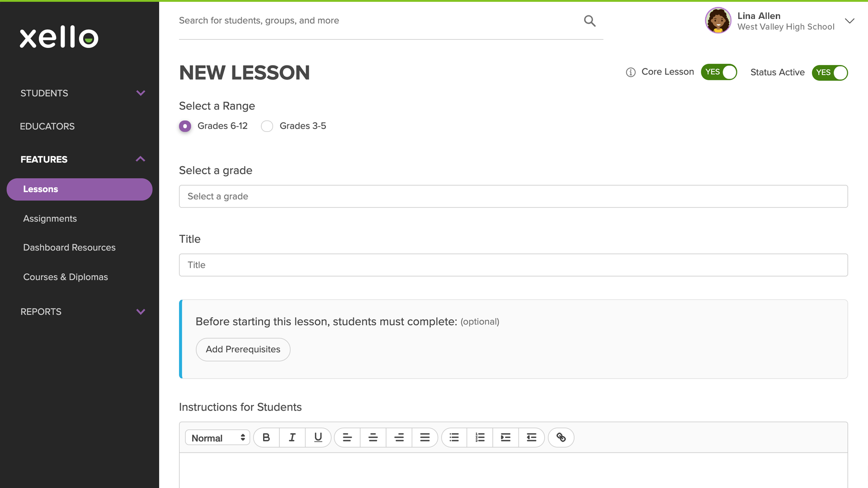Expand the Students sidebar section
Viewport: 868px width, 488px height.
[x=83, y=93]
